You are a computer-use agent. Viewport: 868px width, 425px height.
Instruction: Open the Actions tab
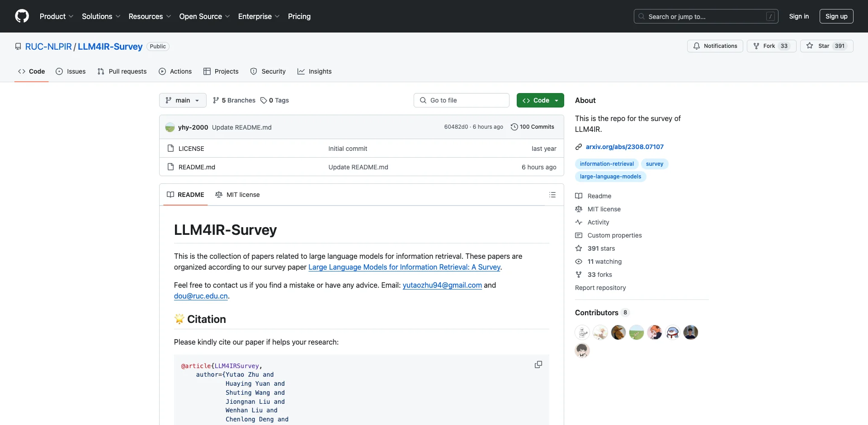pyautogui.click(x=175, y=71)
